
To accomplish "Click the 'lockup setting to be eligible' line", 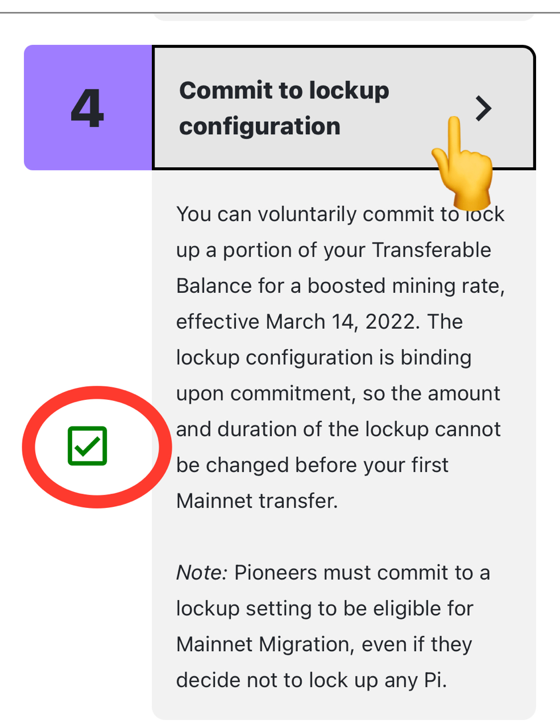I will [324, 609].
